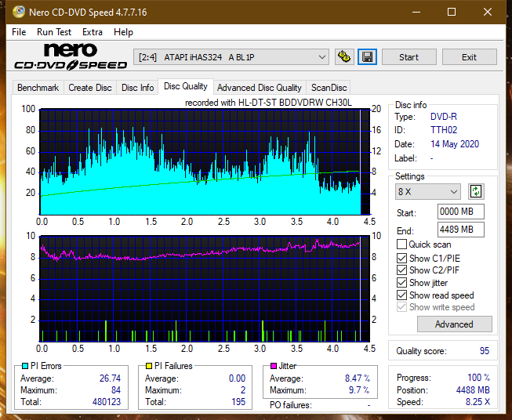Minimize the Nero CD-DVD Speed window

[416, 12]
